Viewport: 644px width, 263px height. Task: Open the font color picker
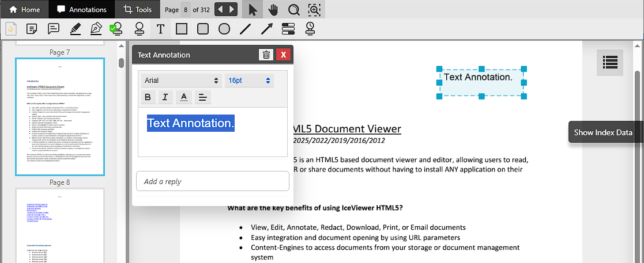(x=183, y=97)
